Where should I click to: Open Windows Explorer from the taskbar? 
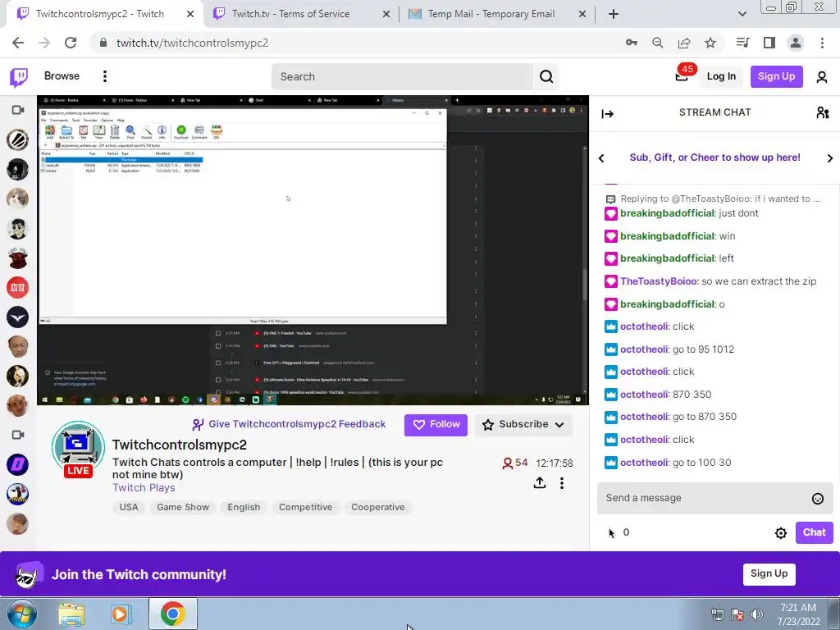pos(71,614)
